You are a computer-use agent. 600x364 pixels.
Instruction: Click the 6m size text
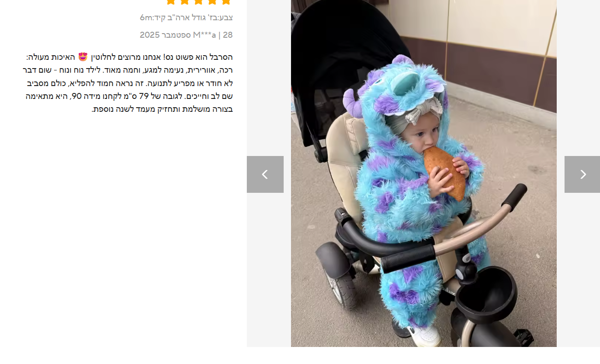click(x=146, y=17)
